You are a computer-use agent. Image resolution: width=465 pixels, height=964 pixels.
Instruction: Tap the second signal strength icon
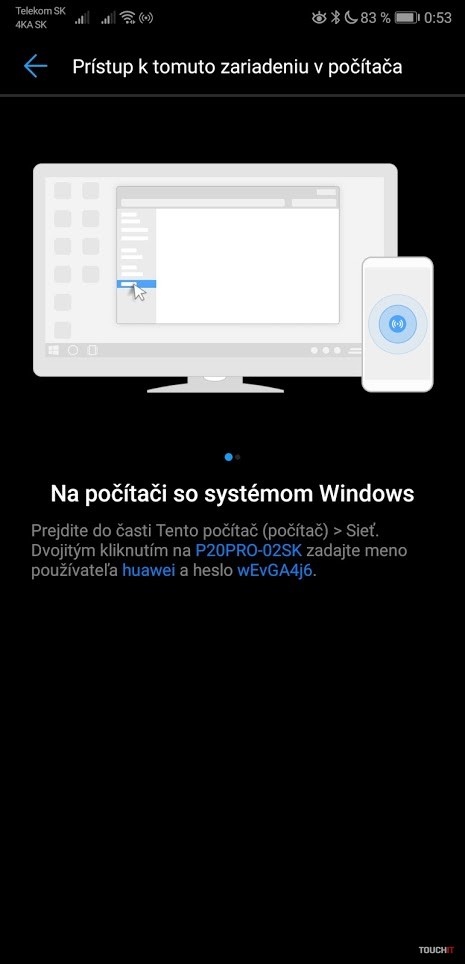point(108,17)
